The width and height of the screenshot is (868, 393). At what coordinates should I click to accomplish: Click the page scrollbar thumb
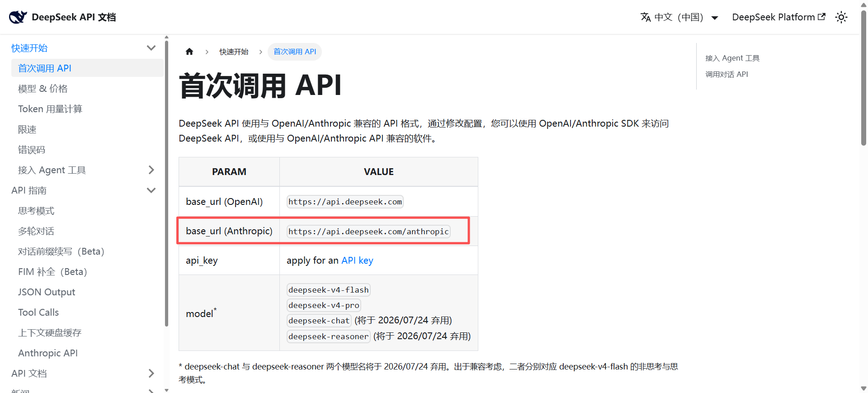(864, 78)
